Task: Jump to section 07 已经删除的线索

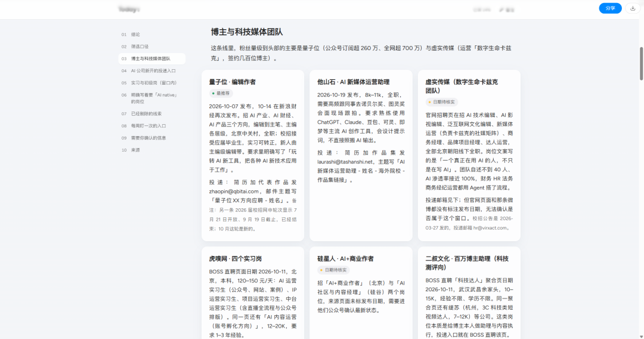Action: click(151, 114)
